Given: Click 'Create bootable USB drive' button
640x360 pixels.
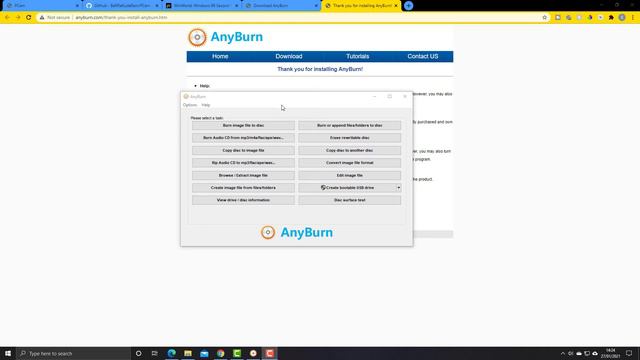Looking at the screenshot, I should coord(347,188).
